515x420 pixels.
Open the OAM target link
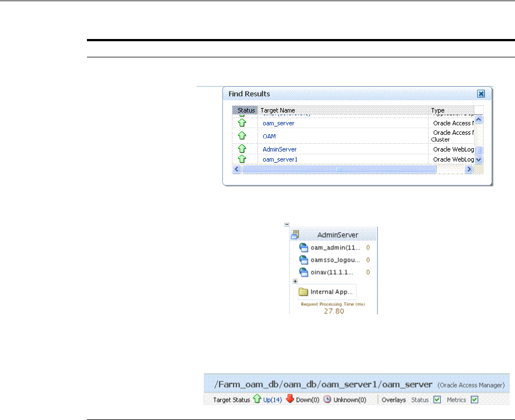pyautogui.click(x=269, y=136)
